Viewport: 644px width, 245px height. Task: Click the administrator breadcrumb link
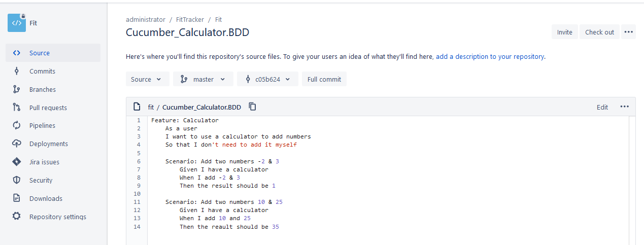146,19
